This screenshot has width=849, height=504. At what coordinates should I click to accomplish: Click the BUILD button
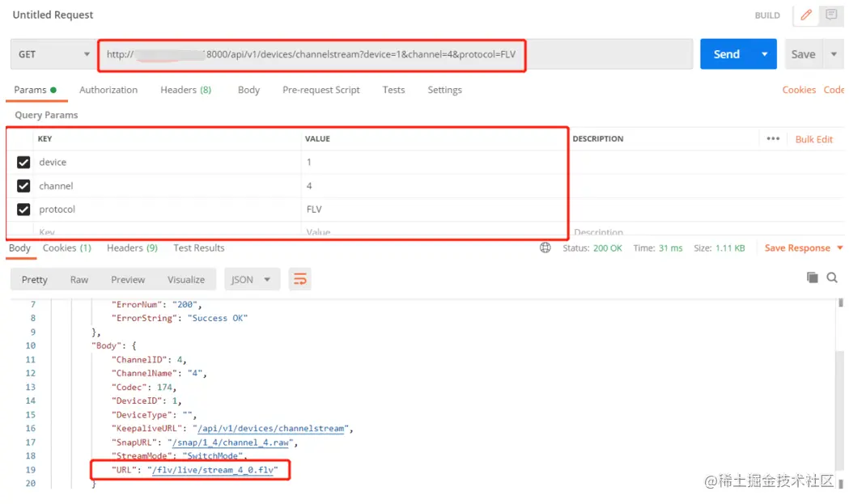[x=767, y=15]
